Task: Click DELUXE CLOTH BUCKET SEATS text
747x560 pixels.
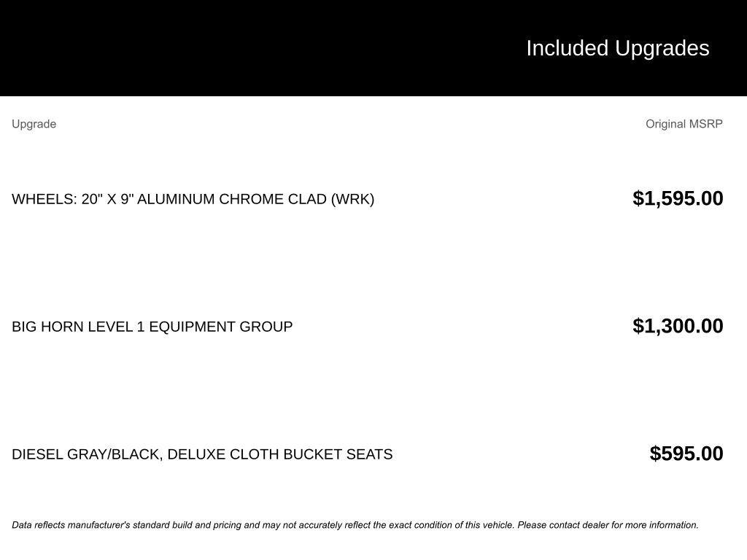Action: coord(280,454)
